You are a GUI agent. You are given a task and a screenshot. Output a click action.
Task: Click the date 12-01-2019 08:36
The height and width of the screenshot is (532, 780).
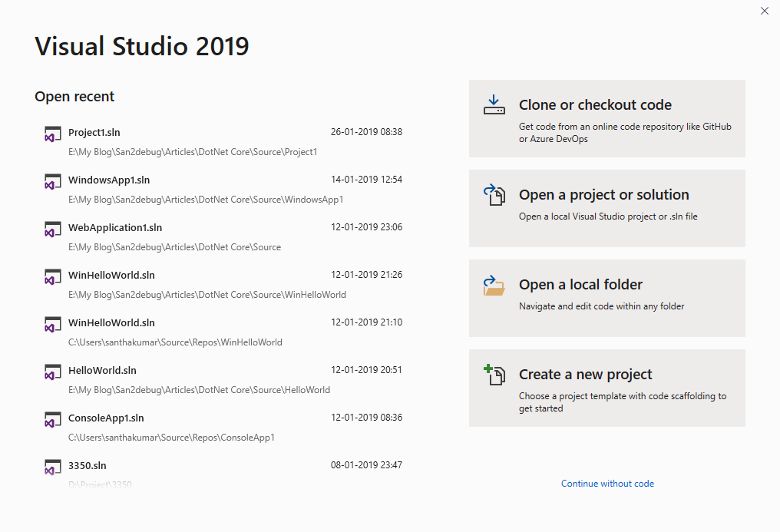(367, 418)
